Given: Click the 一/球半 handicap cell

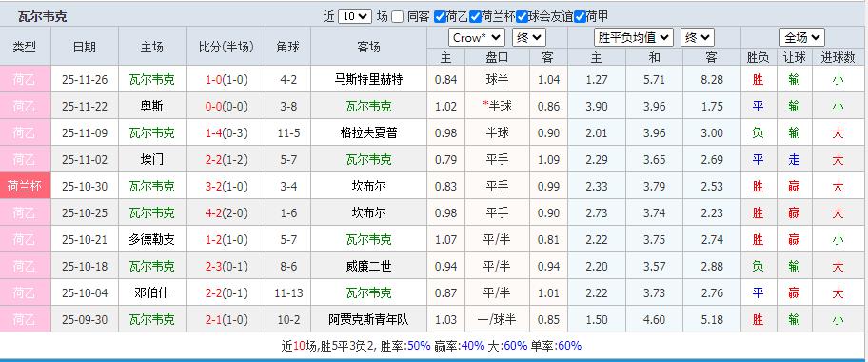Looking at the screenshot, I should [x=497, y=319].
